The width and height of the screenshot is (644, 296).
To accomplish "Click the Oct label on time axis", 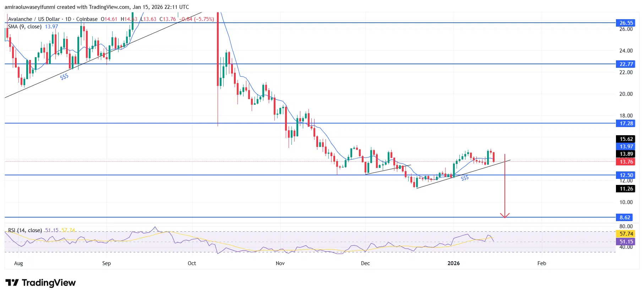I will click(x=192, y=263).
